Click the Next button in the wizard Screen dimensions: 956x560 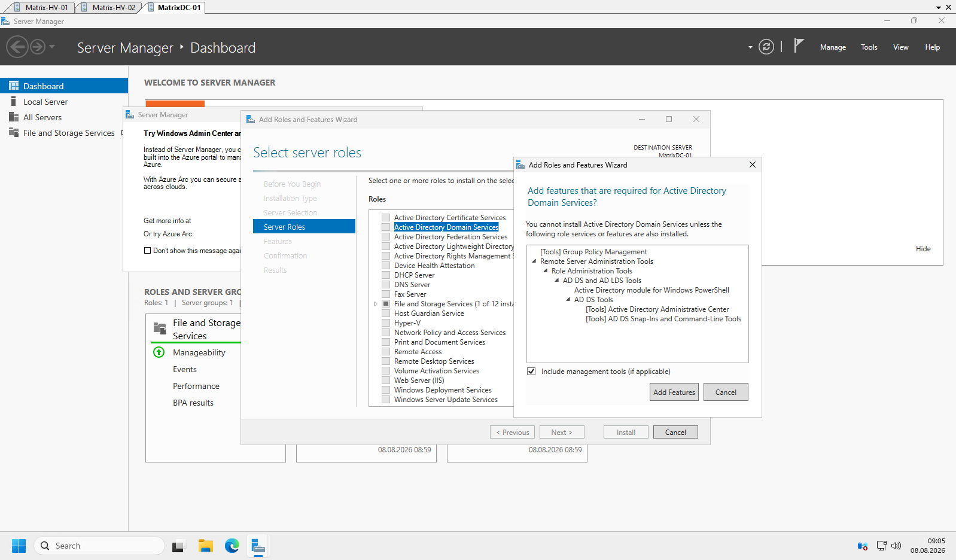pos(562,432)
